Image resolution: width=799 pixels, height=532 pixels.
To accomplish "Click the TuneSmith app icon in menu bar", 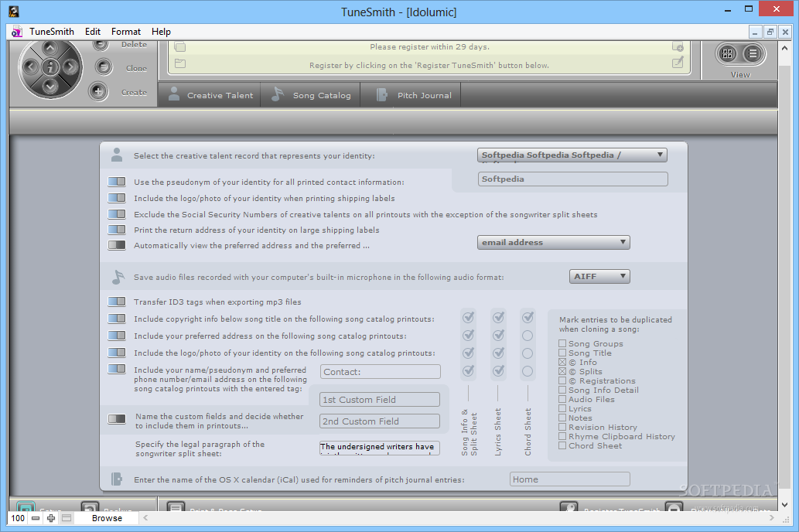I will [17, 32].
